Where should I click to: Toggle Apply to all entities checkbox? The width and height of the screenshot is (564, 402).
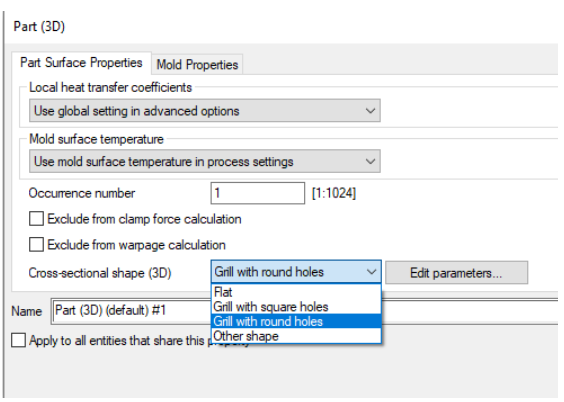point(18,340)
